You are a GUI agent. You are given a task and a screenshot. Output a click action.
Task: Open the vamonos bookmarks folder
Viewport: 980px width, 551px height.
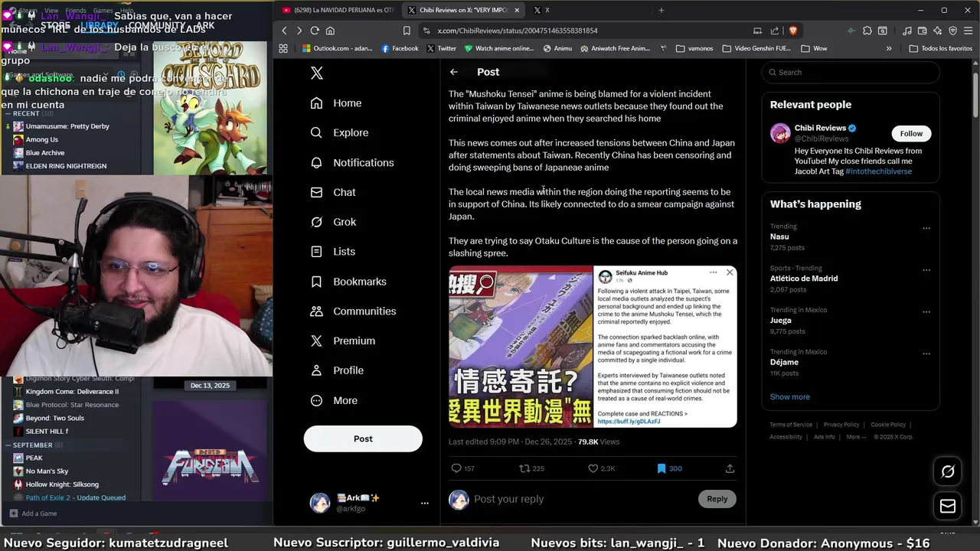(694, 48)
